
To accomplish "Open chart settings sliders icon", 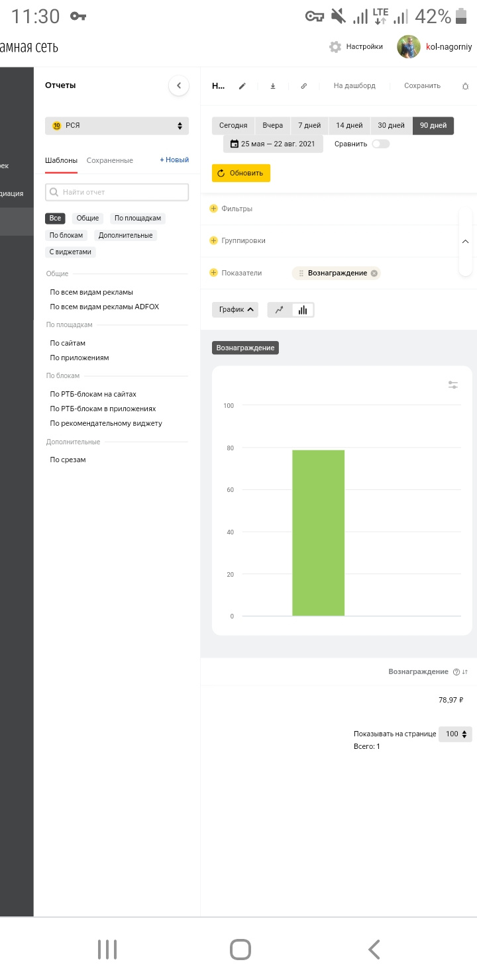I will (453, 385).
